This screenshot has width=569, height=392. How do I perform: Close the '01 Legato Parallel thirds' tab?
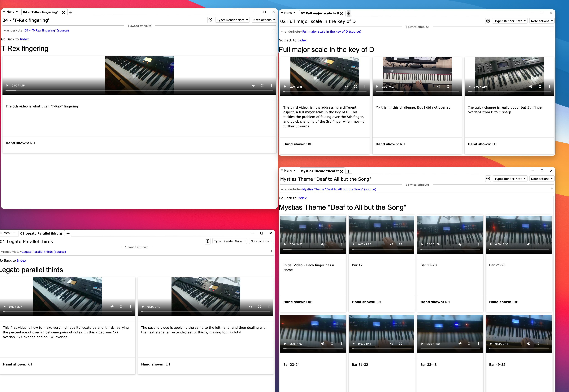tap(61, 234)
